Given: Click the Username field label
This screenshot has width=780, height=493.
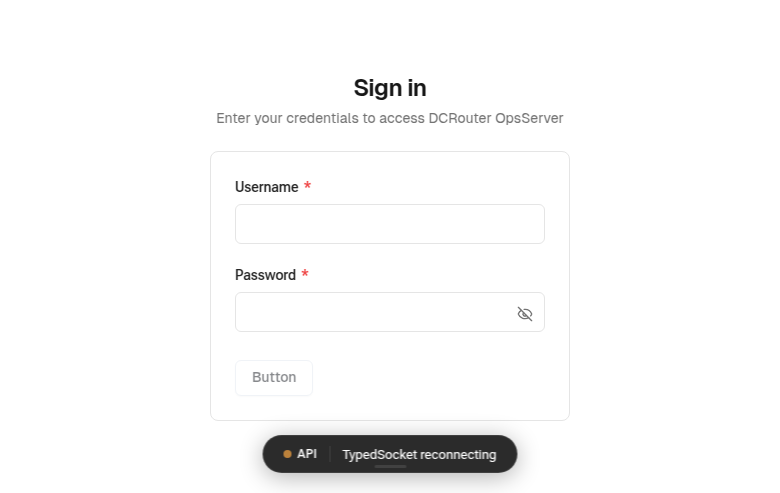Looking at the screenshot, I should pyautogui.click(x=266, y=187).
